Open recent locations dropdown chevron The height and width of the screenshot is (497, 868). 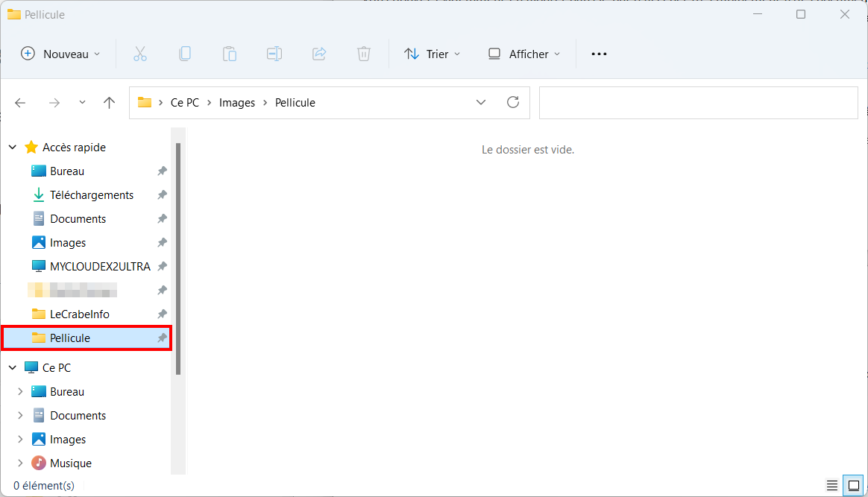(x=82, y=102)
